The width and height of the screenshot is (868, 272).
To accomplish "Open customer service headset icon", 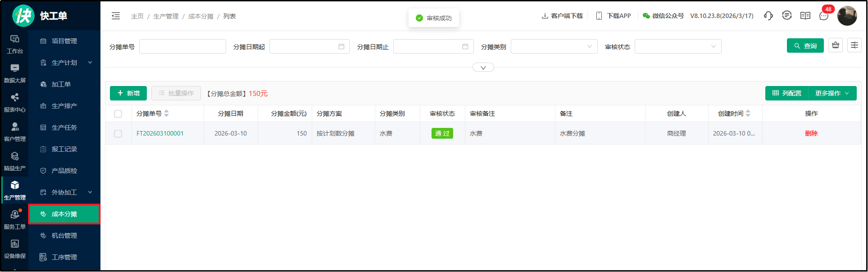I will [x=768, y=16].
